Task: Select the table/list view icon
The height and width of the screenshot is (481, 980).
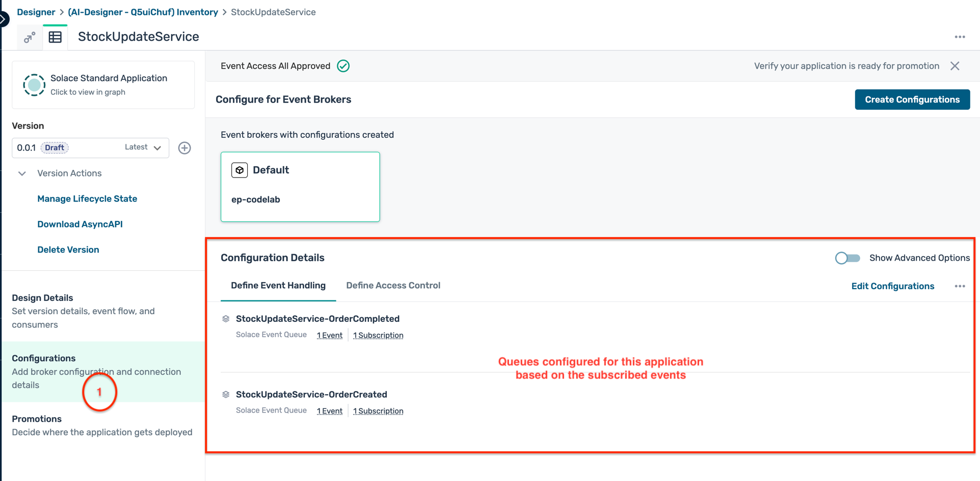Action: tap(55, 37)
